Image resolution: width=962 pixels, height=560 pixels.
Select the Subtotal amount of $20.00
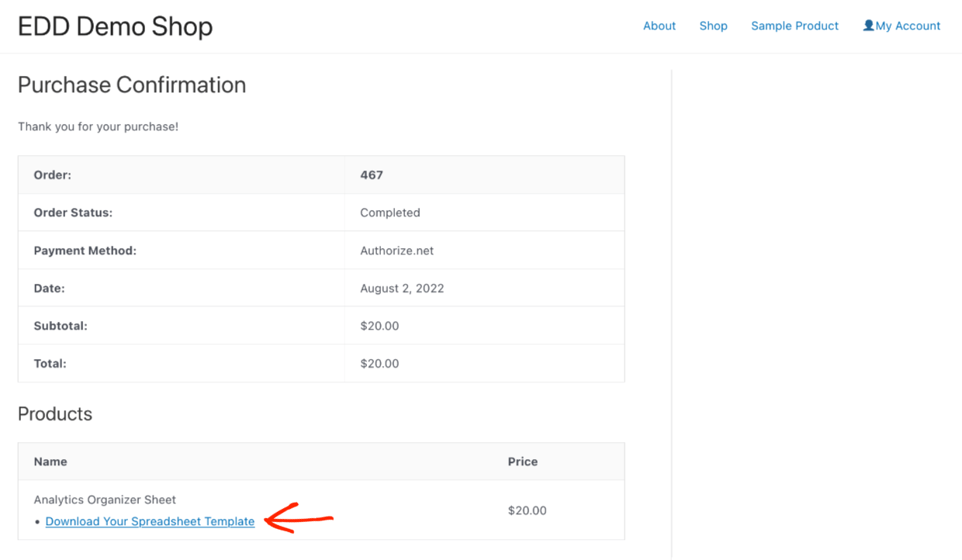379,326
